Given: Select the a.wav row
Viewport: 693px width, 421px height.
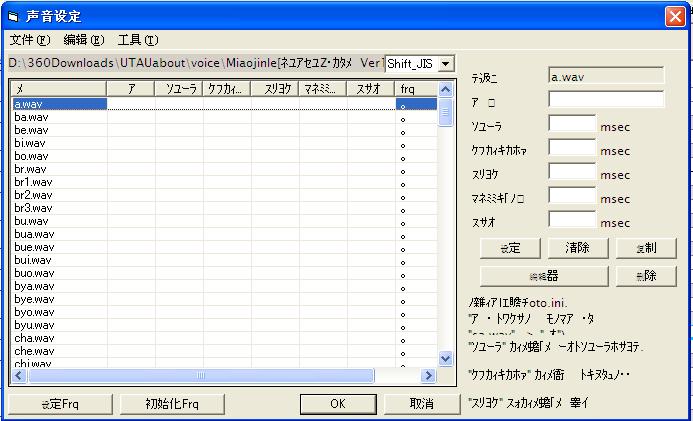Looking at the screenshot, I should (x=224, y=104).
